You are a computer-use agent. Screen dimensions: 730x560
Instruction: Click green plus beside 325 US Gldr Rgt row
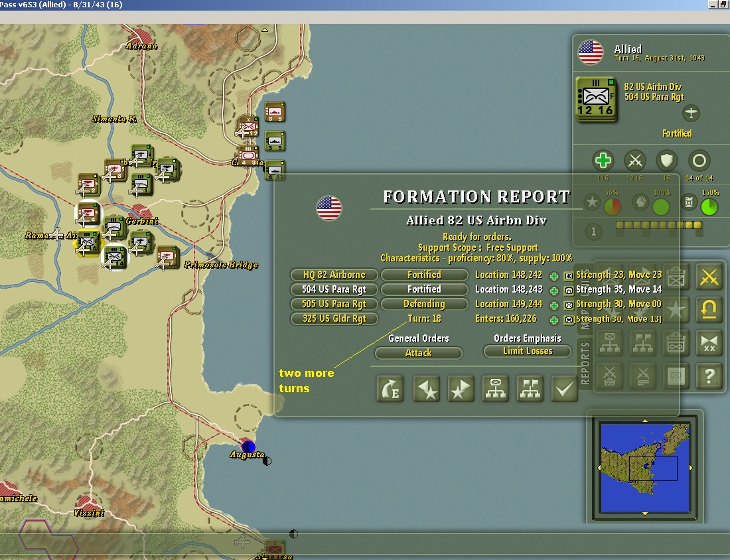click(x=554, y=320)
